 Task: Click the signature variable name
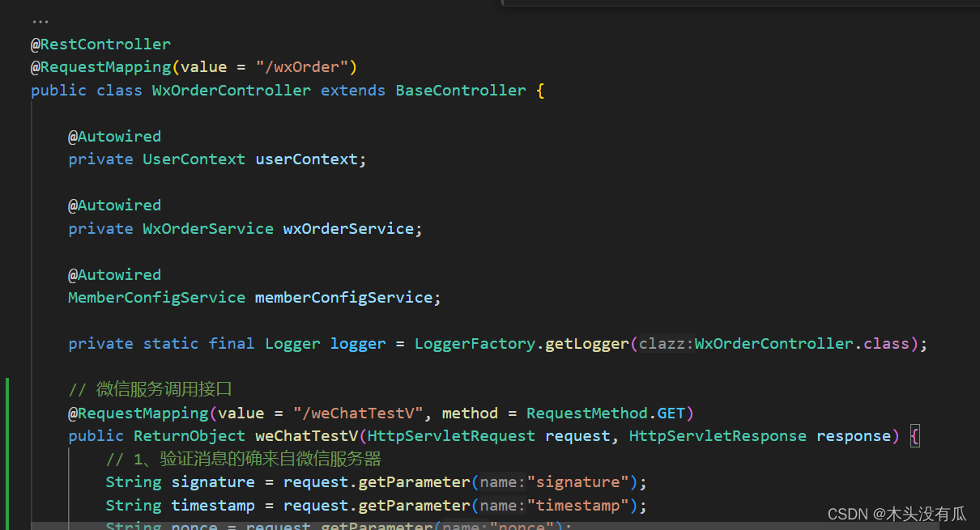(213, 481)
